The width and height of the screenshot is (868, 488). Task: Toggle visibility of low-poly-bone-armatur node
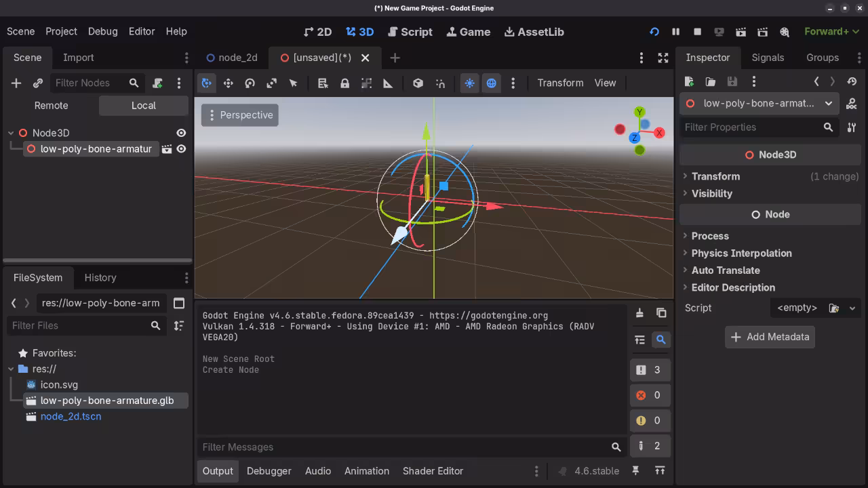[180, 148]
